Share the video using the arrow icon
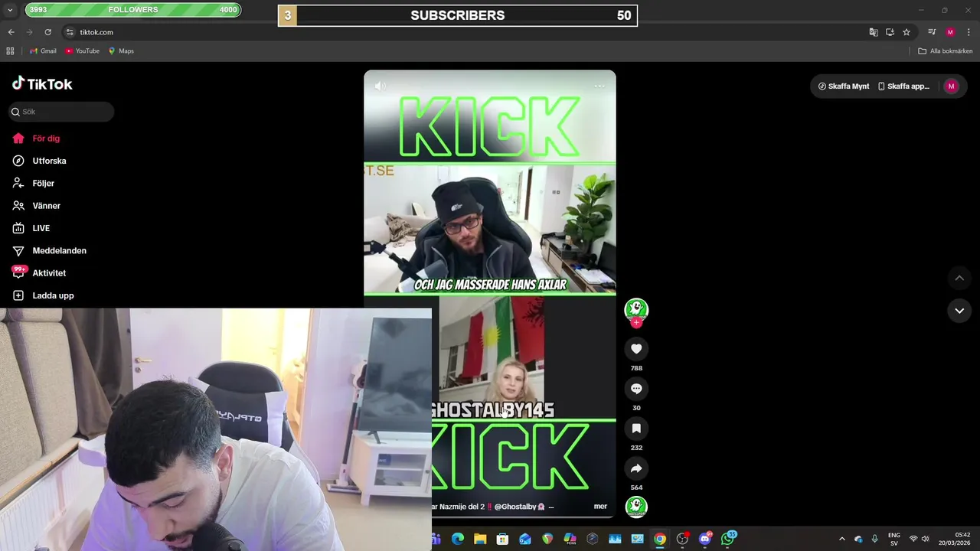The width and height of the screenshot is (980, 551). click(636, 468)
